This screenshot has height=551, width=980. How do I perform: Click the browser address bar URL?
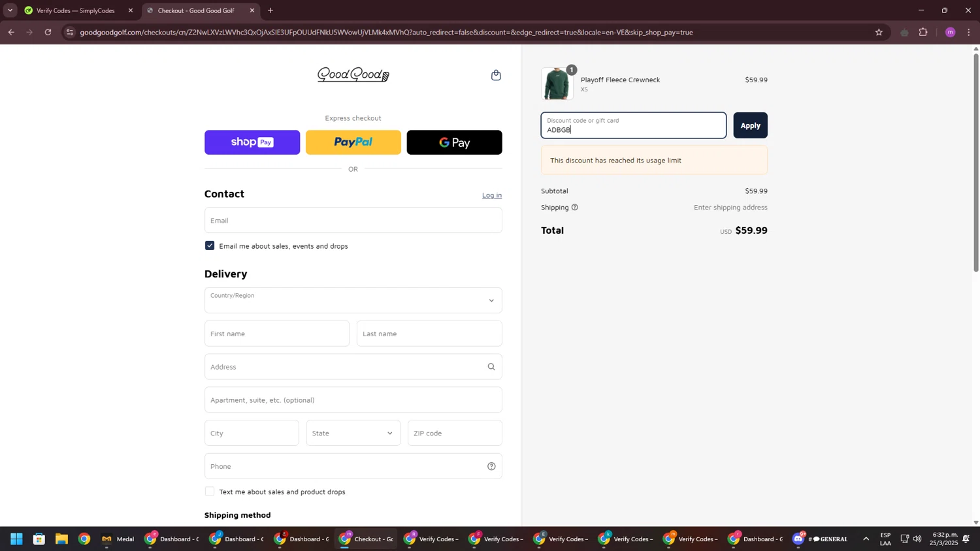386,32
